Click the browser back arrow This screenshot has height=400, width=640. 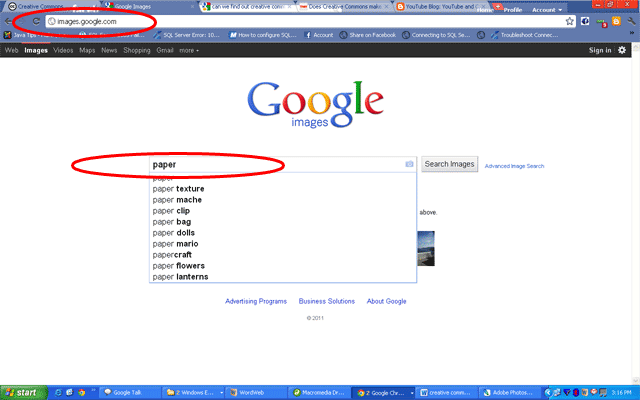point(8,21)
